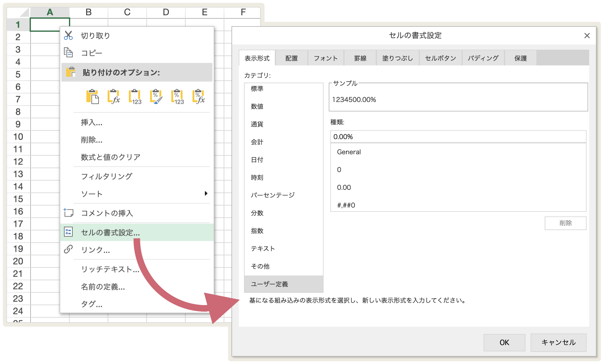
Task: Choose the Paste Formulas (fx) icon
Action: (x=114, y=97)
